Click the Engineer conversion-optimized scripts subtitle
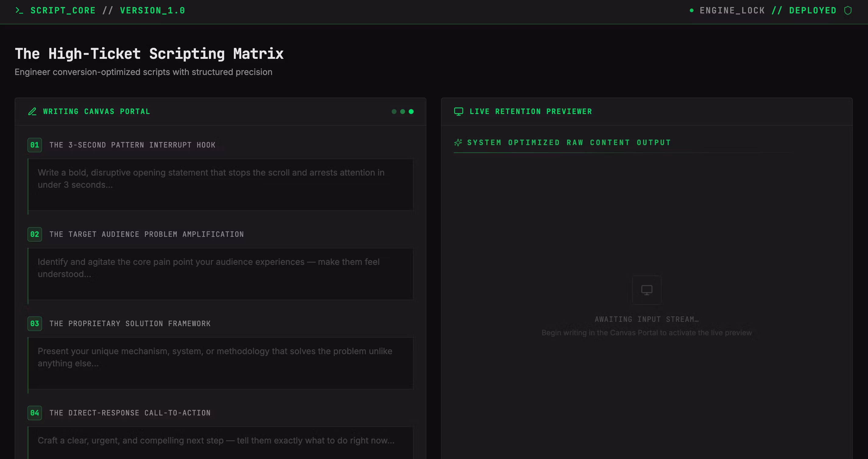Image resolution: width=868 pixels, height=459 pixels. [x=143, y=72]
